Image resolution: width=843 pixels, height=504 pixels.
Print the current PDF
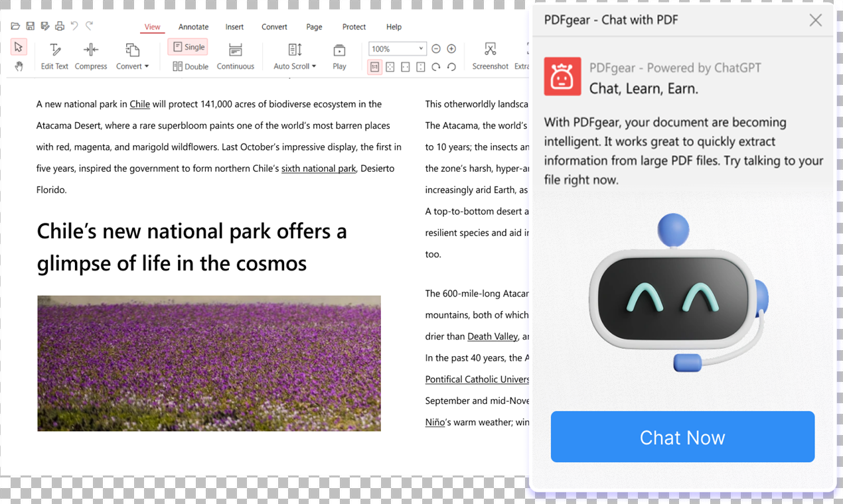pyautogui.click(x=60, y=25)
